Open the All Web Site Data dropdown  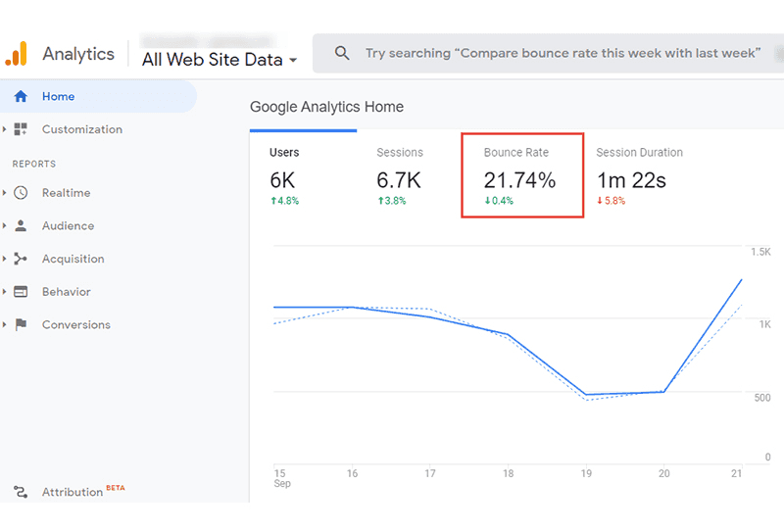point(220,60)
